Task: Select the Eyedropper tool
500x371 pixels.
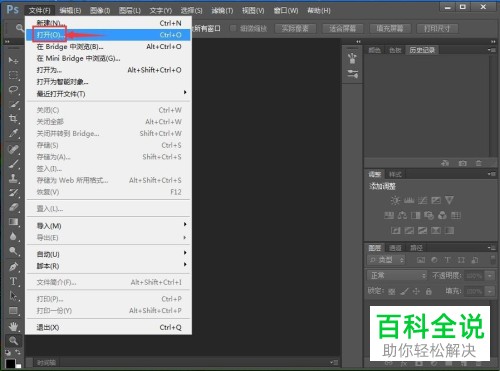Action: pyautogui.click(x=13, y=133)
